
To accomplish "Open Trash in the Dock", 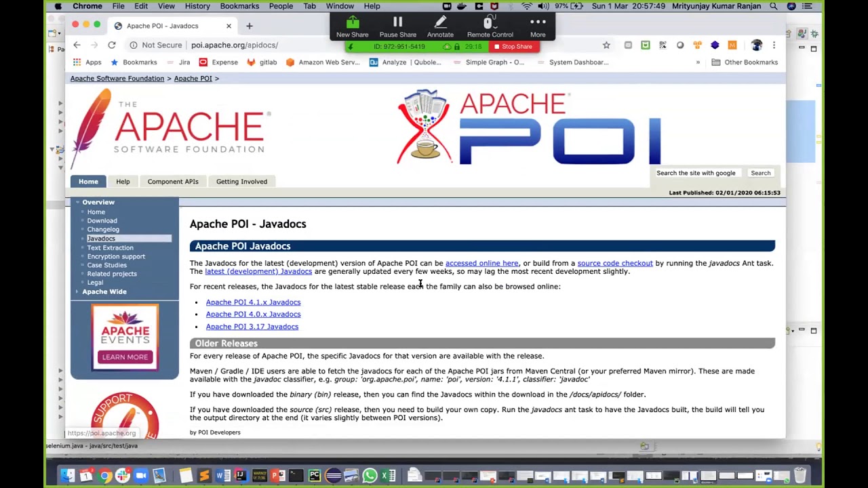I will [800, 476].
